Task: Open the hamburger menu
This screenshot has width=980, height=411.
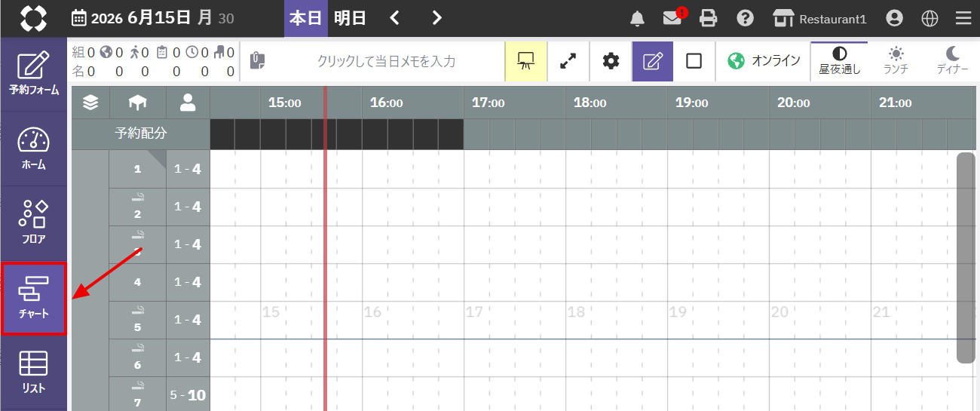Action: [x=963, y=19]
